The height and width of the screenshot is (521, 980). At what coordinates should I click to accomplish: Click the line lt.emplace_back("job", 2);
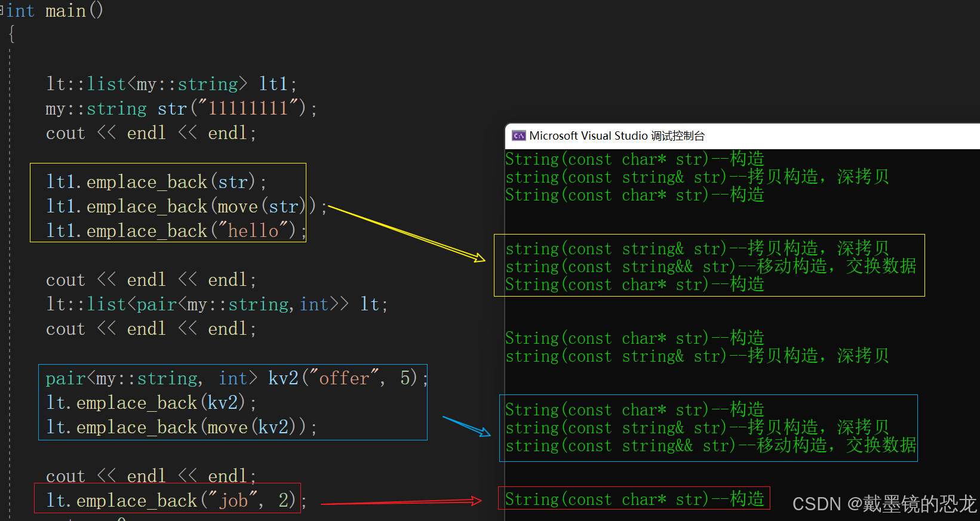(176, 500)
